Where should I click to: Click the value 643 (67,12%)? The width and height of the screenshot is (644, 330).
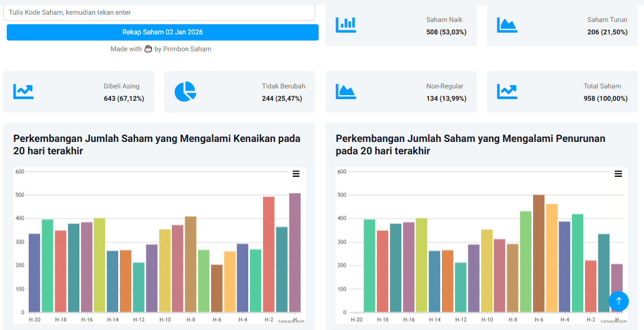(124, 99)
